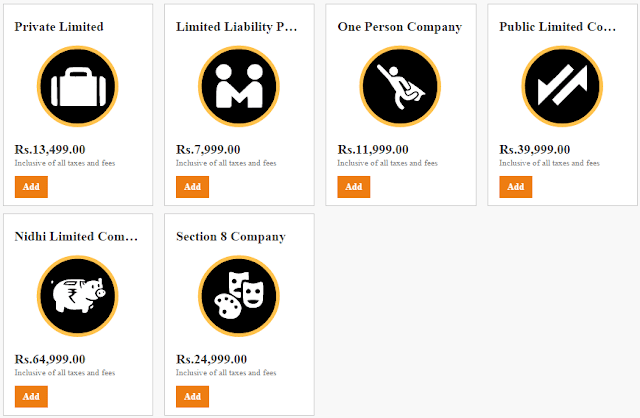The height and width of the screenshot is (418, 640).
Task: Click the piggy bank icon for Nidhi Limited
Action: [78, 296]
